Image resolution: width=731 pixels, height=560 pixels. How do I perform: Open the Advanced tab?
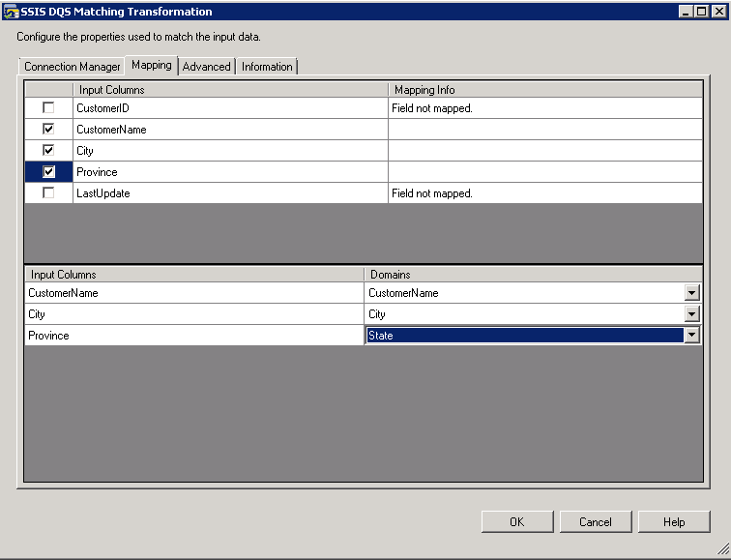[206, 67]
